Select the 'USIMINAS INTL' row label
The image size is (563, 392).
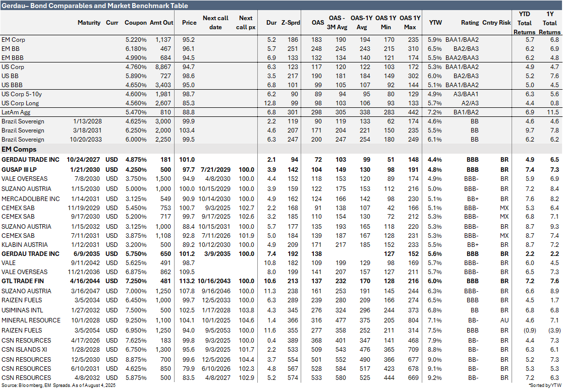click(22, 310)
